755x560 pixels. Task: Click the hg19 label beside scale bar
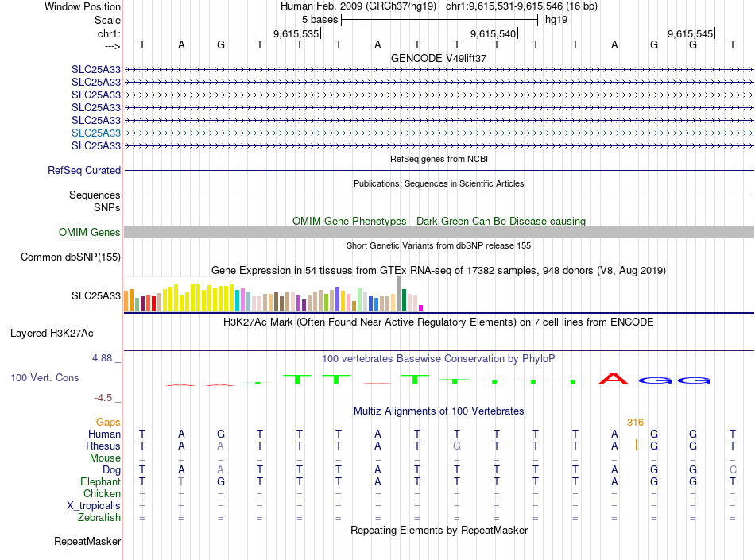click(556, 20)
